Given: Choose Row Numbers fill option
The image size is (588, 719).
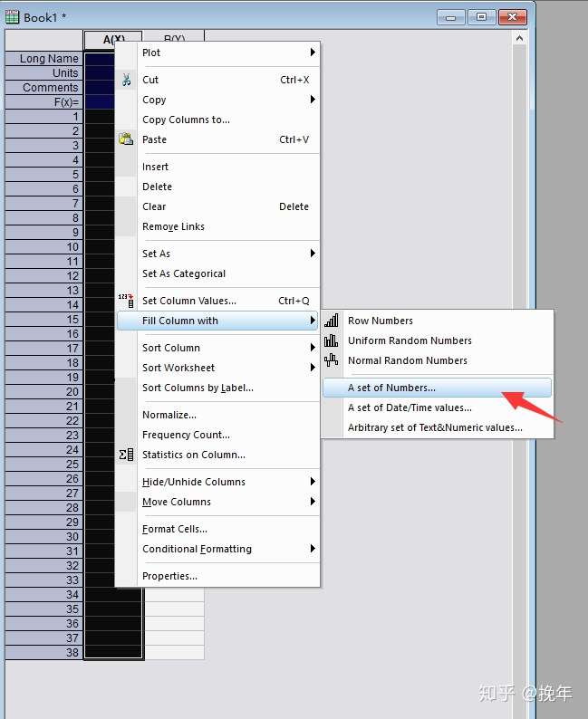Looking at the screenshot, I should click(437, 321).
